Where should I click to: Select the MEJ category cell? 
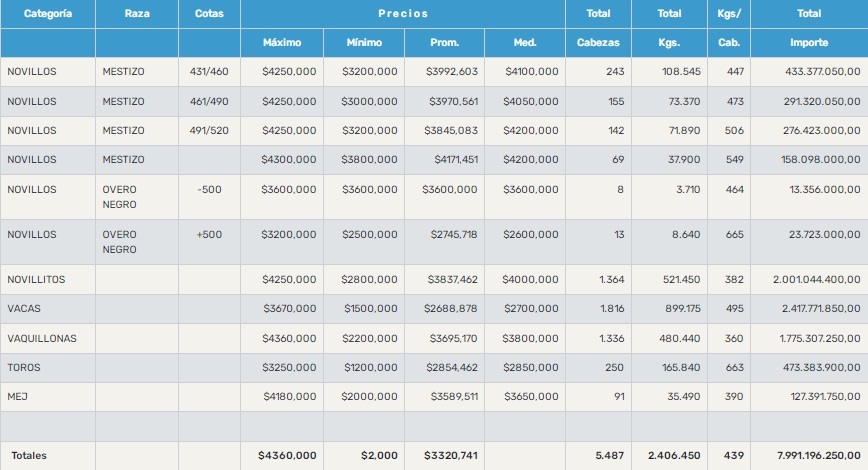[16, 397]
